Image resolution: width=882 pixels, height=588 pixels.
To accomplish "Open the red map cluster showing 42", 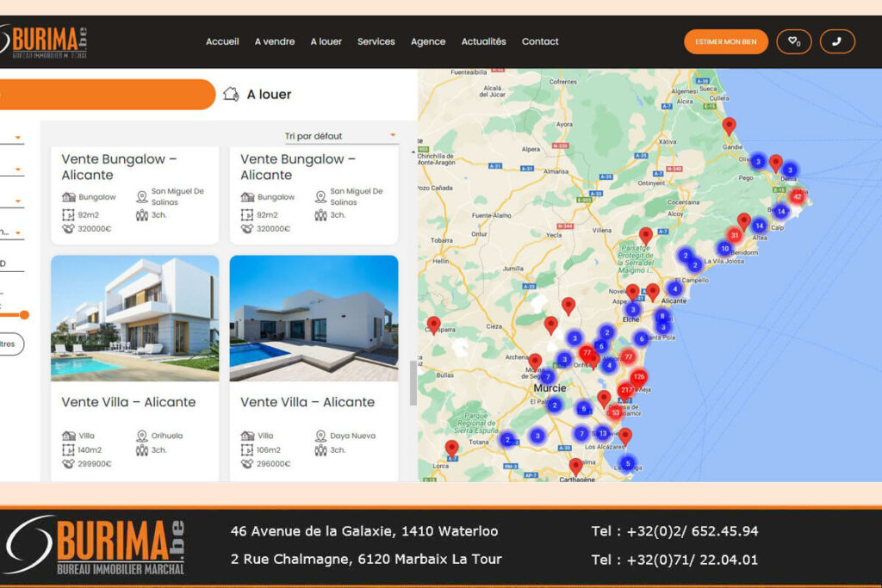I will point(797,197).
